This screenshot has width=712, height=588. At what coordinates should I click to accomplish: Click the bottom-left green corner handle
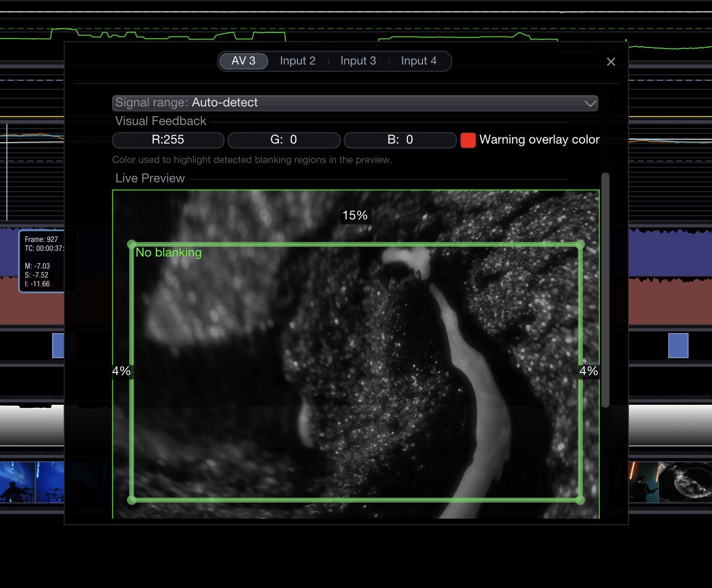132,500
